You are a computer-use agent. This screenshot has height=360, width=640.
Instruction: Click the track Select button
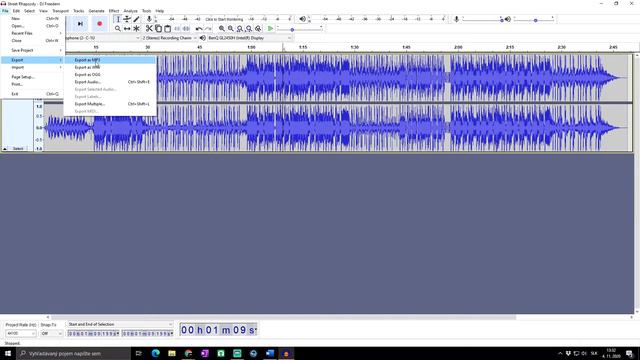pos(18,149)
